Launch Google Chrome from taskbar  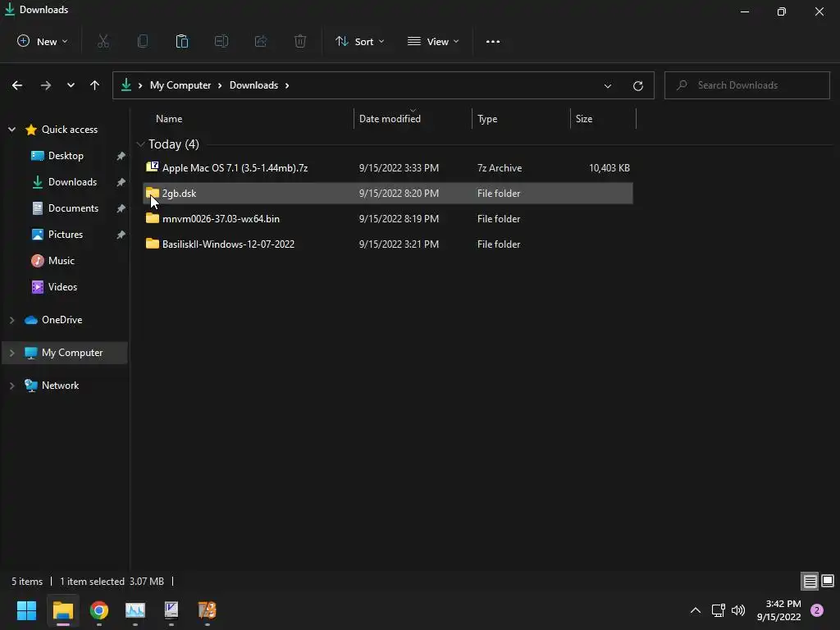click(99, 610)
